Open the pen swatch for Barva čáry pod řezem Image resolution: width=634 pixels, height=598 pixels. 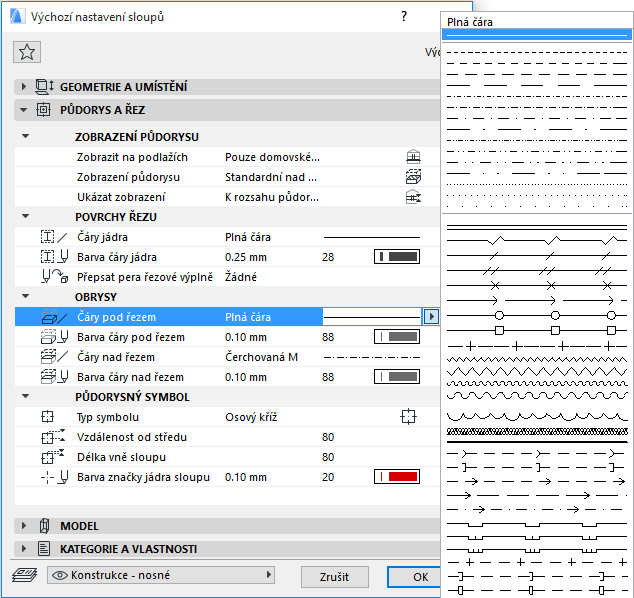[x=397, y=336]
